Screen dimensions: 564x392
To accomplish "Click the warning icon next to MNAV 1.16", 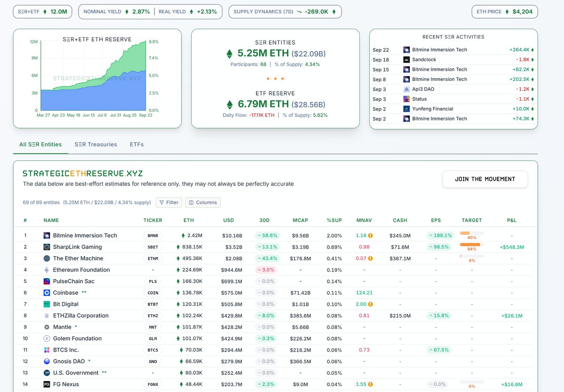I will [x=371, y=235].
